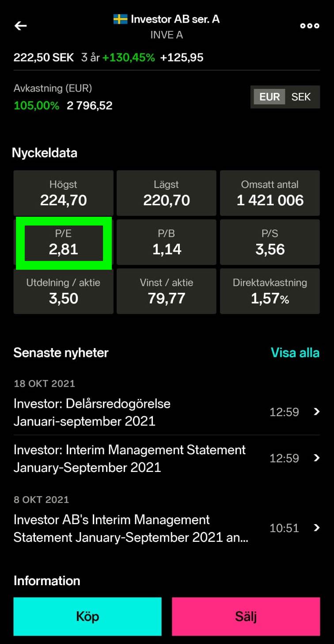Switch return currency to SEK
The image size is (334, 644).
pyautogui.click(x=301, y=97)
